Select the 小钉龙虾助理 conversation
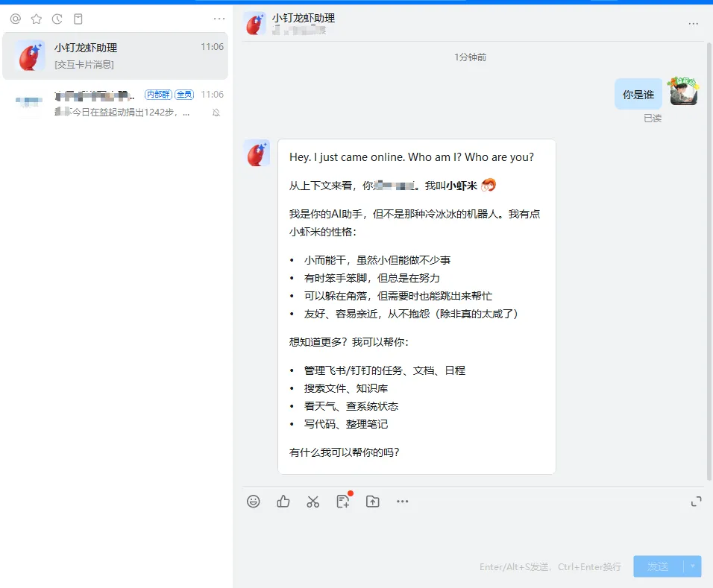Screen dimensions: 713x588 (115, 56)
